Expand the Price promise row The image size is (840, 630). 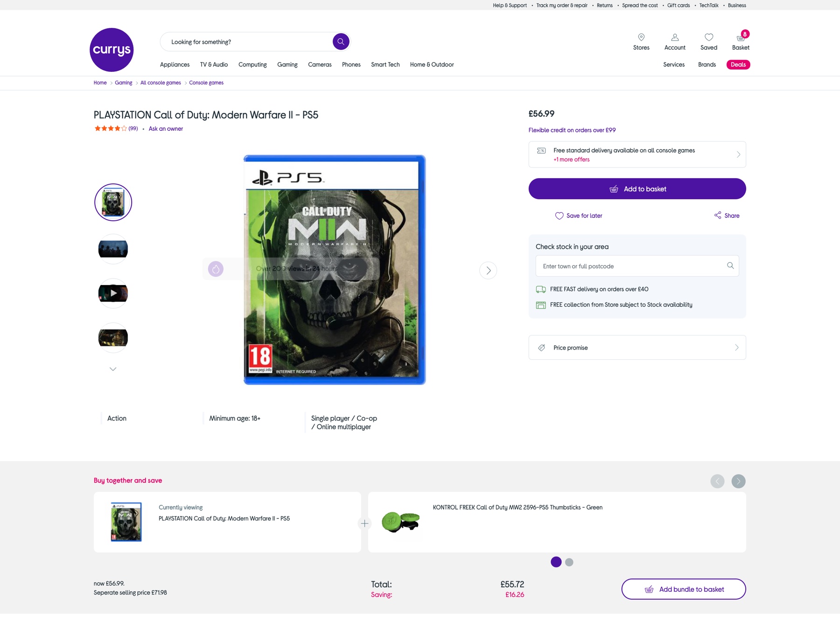click(x=637, y=348)
